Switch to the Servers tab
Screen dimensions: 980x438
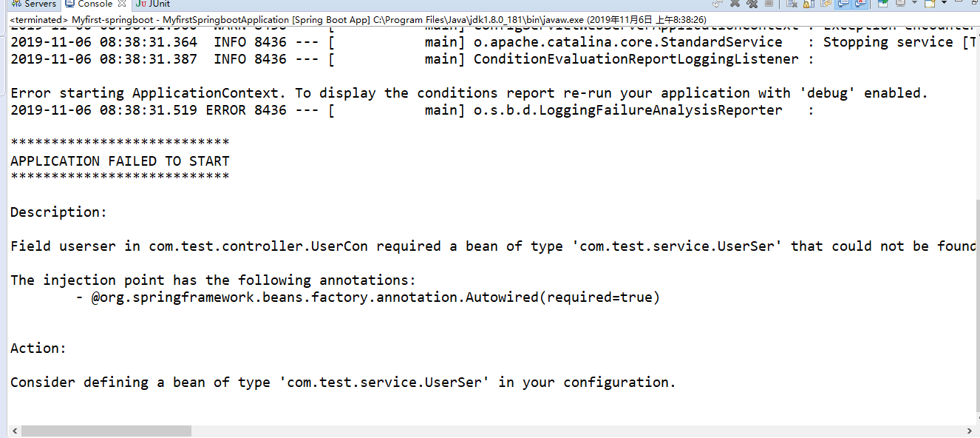pos(34,4)
